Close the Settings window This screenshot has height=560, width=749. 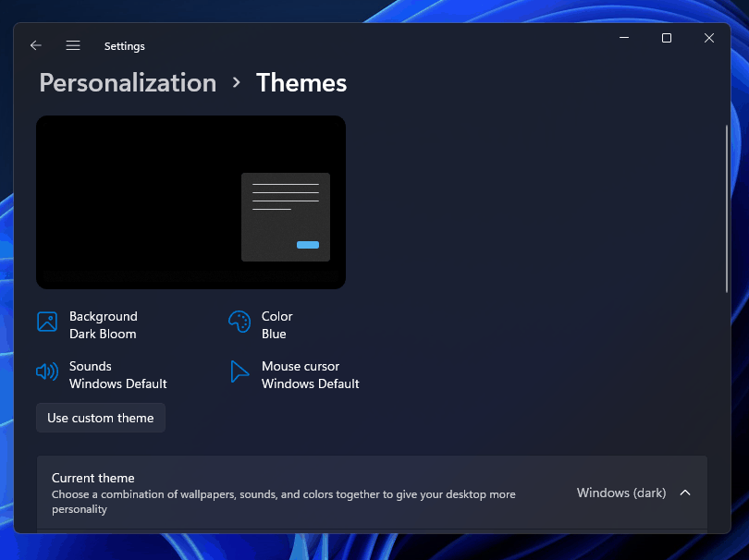[x=709, y=38]
